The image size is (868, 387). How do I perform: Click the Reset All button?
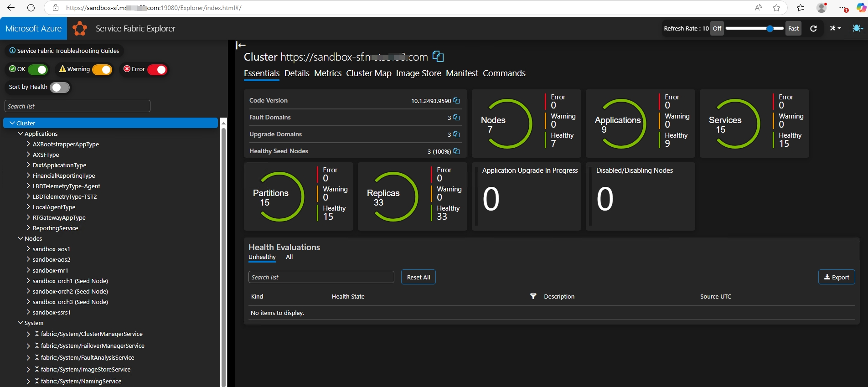pos(418,277)
